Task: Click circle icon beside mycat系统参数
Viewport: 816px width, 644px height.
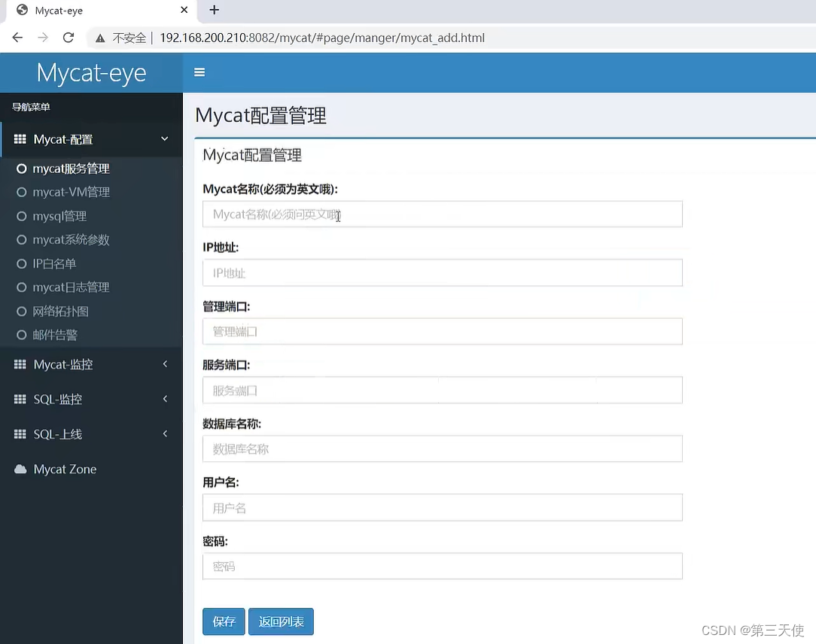Action: click(21, 240)
